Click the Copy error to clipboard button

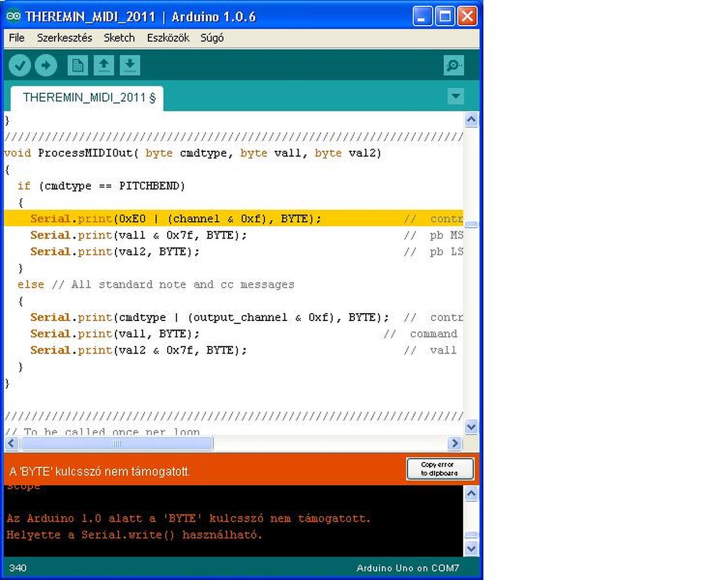[440, 469]
